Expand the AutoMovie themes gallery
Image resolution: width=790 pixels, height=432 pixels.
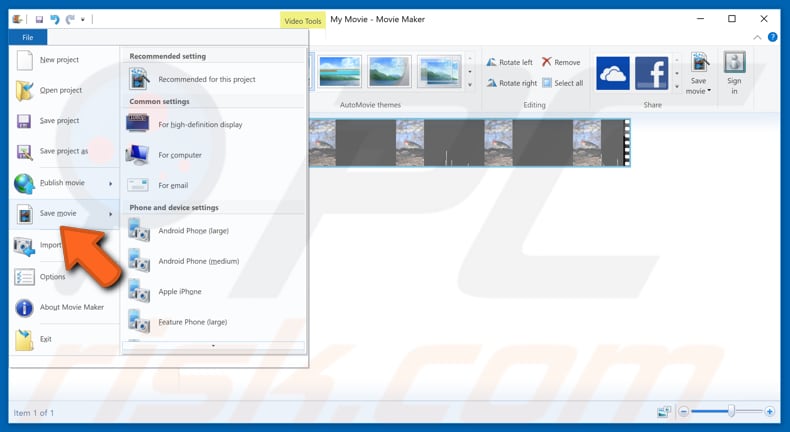pos(470,85)
